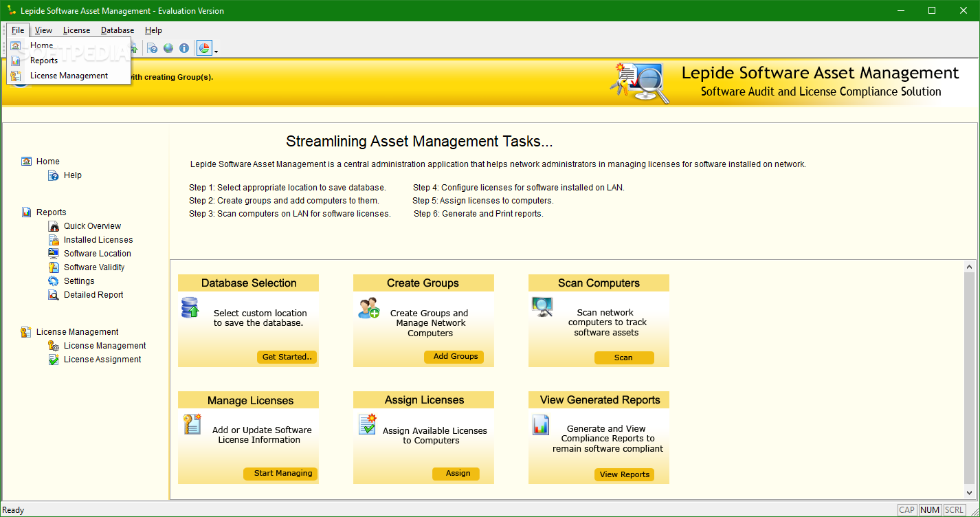The width and height of the screenshot is (980, 517).
Task: Click the Assign Licenses card header
Action: 423,400
